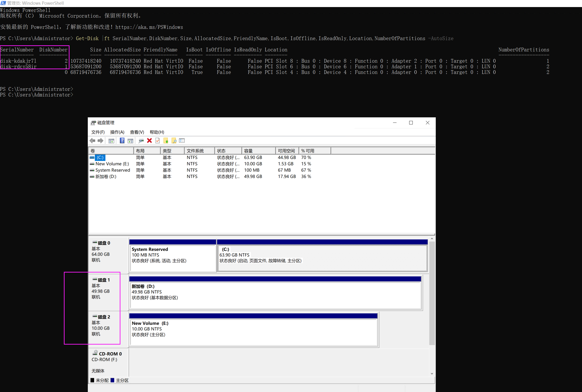Sort by 可用空间 column header
Screen dimensions: 582x392
pyautogui.click(x=286, y=151)
